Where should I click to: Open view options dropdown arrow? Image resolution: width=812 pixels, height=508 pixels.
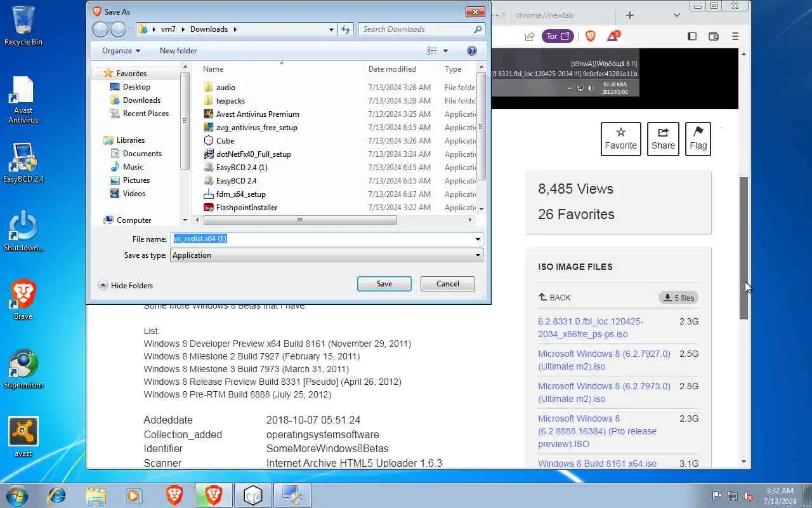[x=445, y=51]
